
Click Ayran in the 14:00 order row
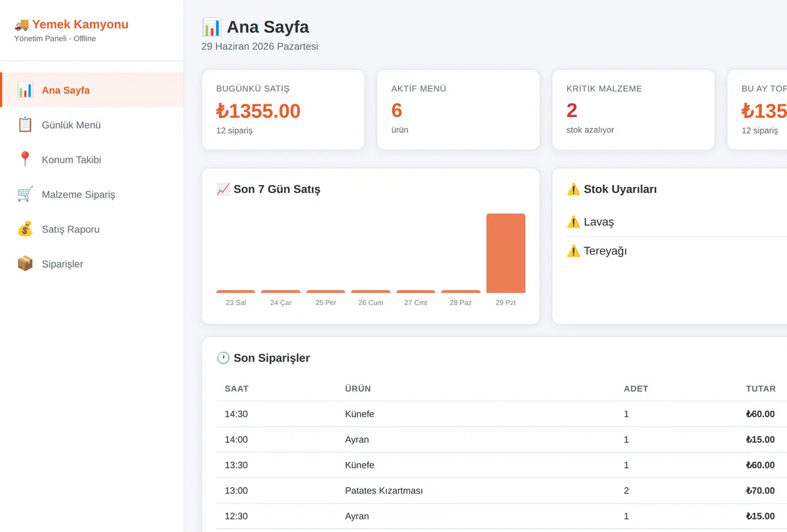tap(357, 440)
